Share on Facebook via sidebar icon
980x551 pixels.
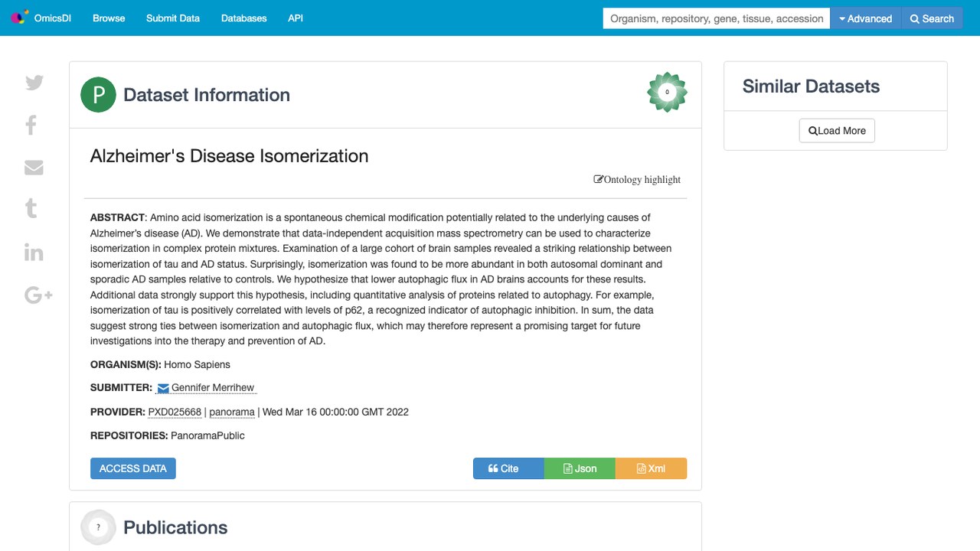[31, 125]
